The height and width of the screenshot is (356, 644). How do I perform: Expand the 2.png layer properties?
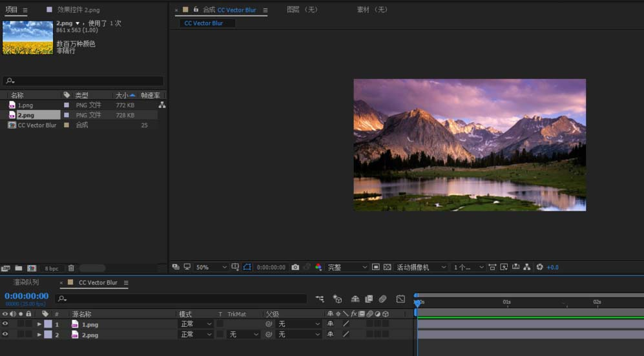tap(39, 335)
